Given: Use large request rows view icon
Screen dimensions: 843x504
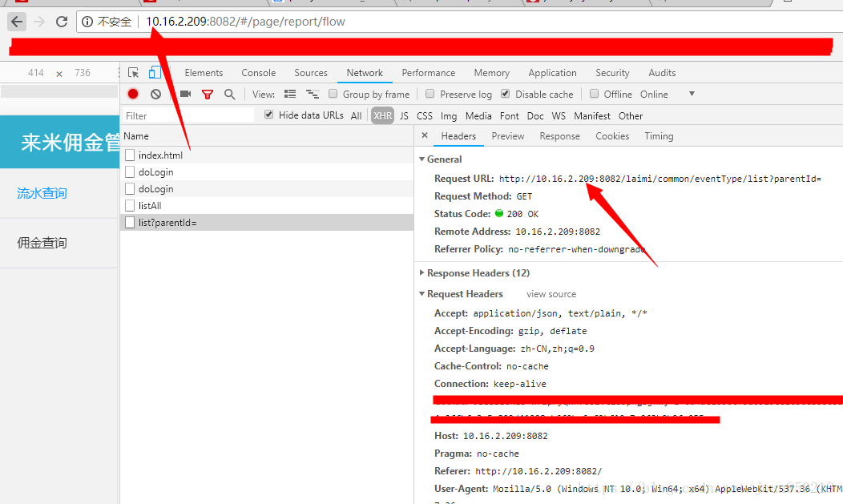Looking at the screenshot, I should pos(290,94).
